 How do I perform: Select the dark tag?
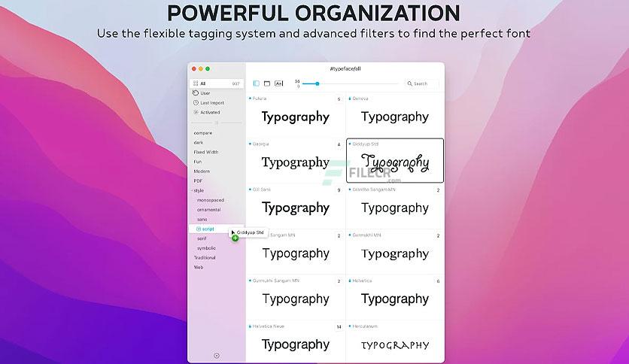[x=199, y=142]
